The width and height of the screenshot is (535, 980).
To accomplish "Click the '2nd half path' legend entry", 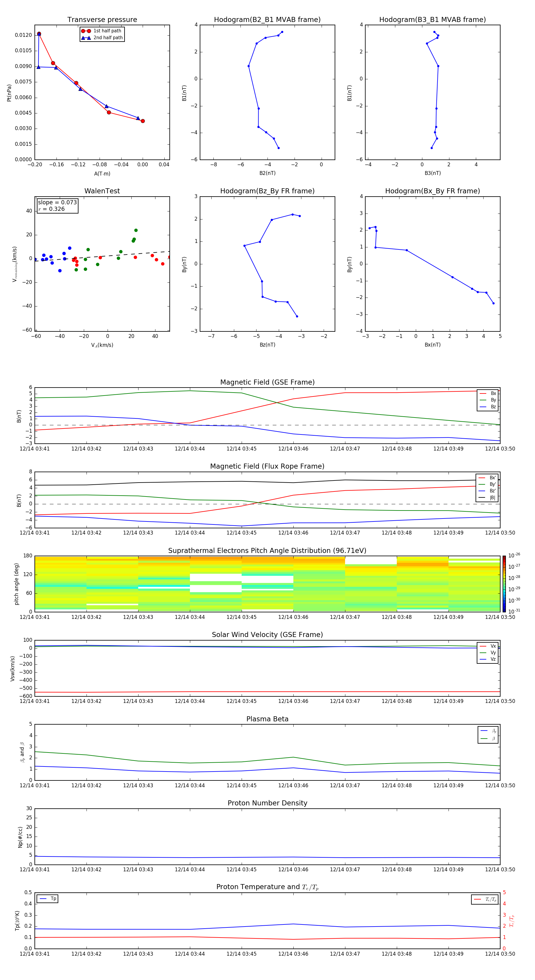I will [102, 38].
